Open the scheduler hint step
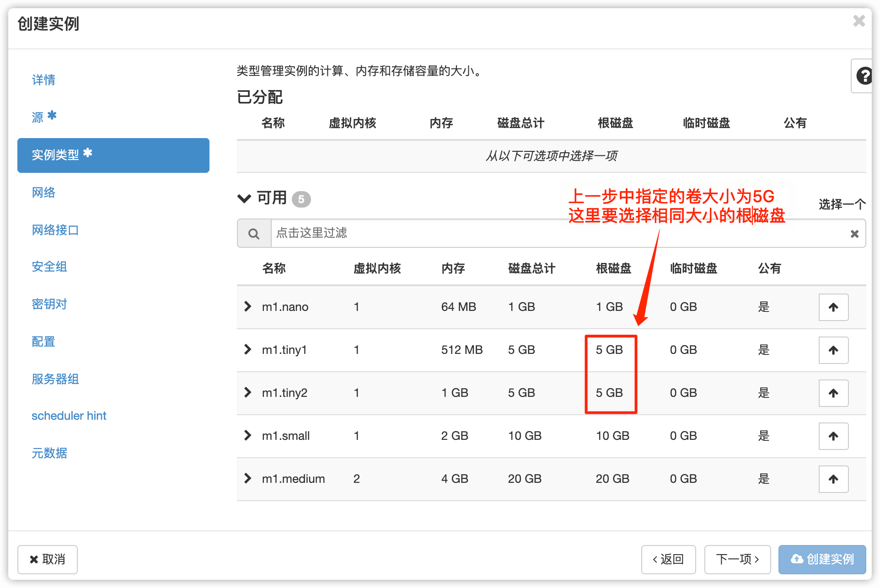This screenshot has width=880, height=588. (69, 416)
